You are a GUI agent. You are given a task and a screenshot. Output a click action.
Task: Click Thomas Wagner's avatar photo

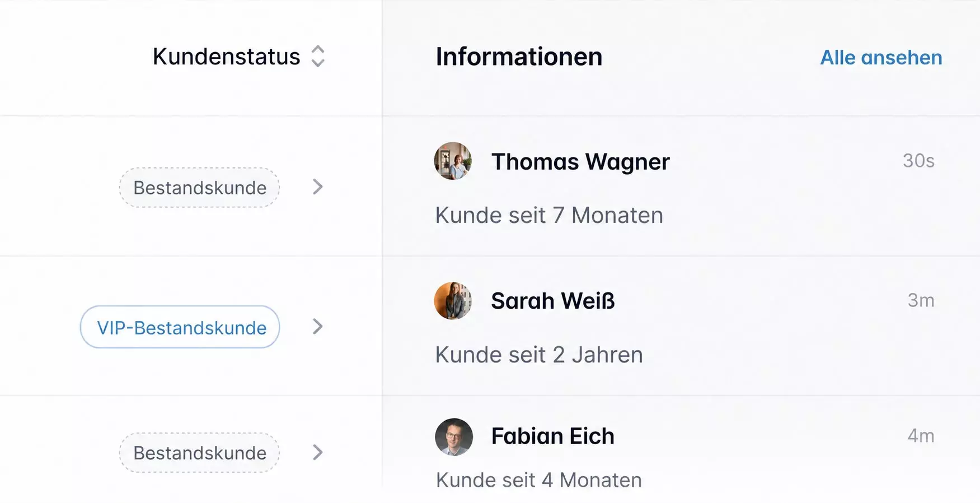453,161
